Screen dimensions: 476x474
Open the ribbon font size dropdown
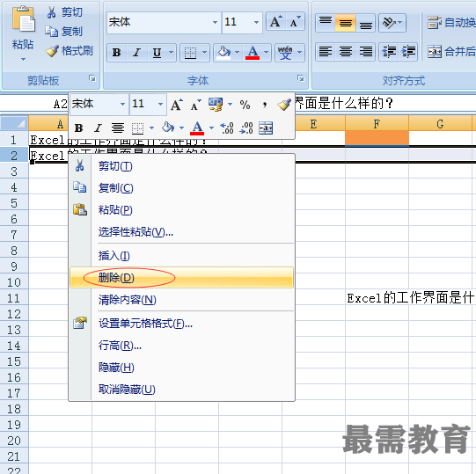click(x=256, y=22)
